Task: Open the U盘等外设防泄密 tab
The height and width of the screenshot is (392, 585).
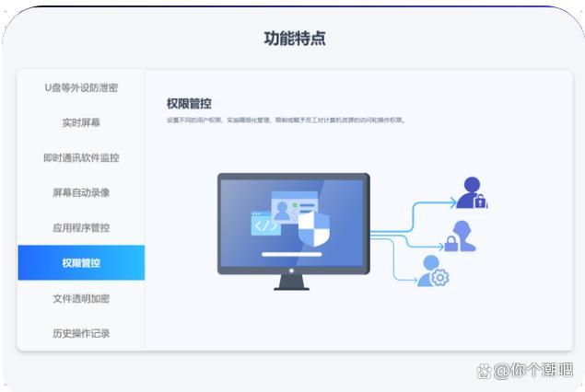Action: pos(81,87)
